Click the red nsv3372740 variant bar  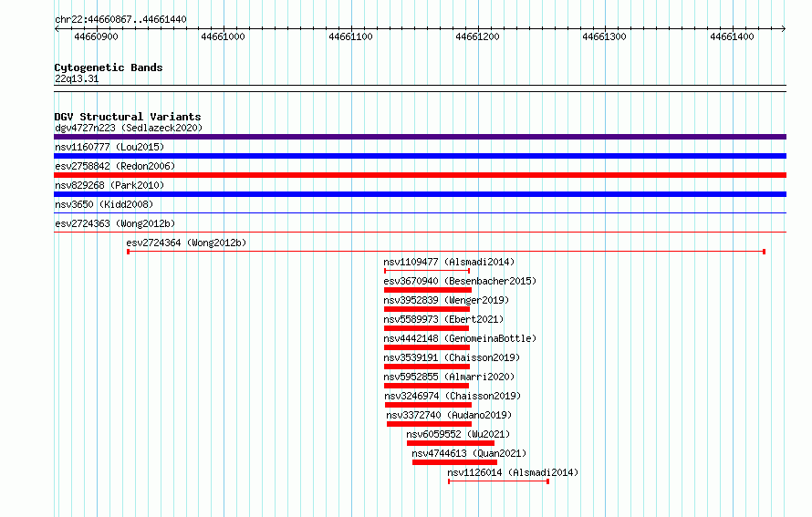tap(430, 424)
